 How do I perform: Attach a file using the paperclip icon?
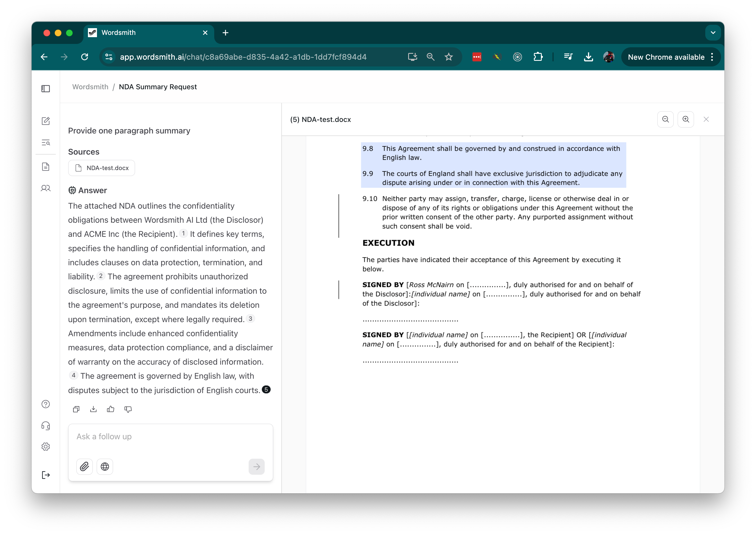(84, 467)
